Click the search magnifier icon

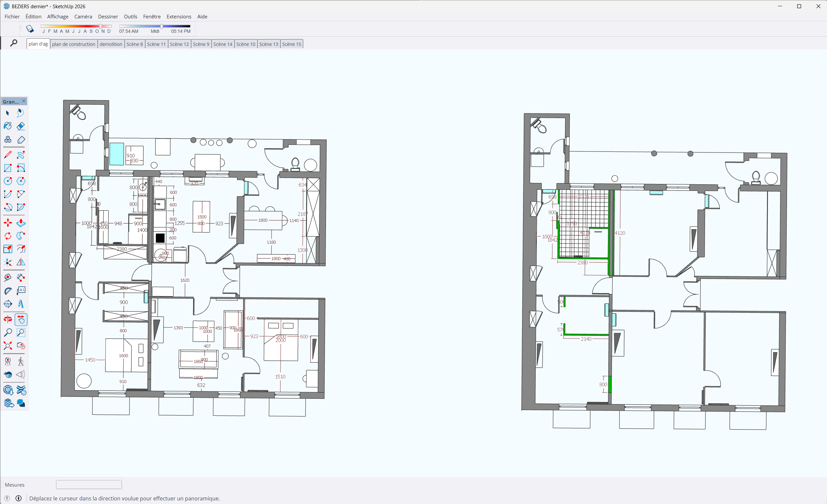(x=14, y=43)
